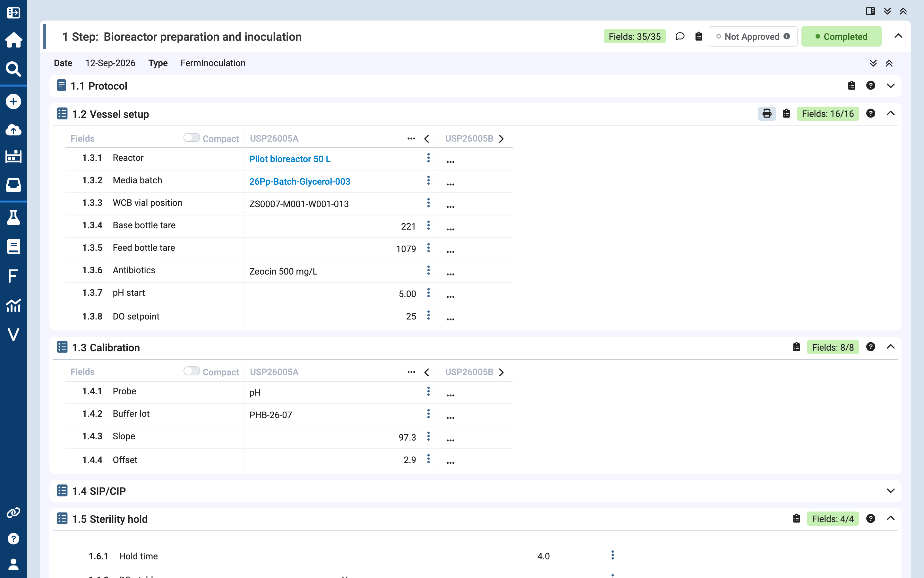Click the DO setpoint value 25
The height and width of the screenshot is (578, 924).
pos(411,317)
